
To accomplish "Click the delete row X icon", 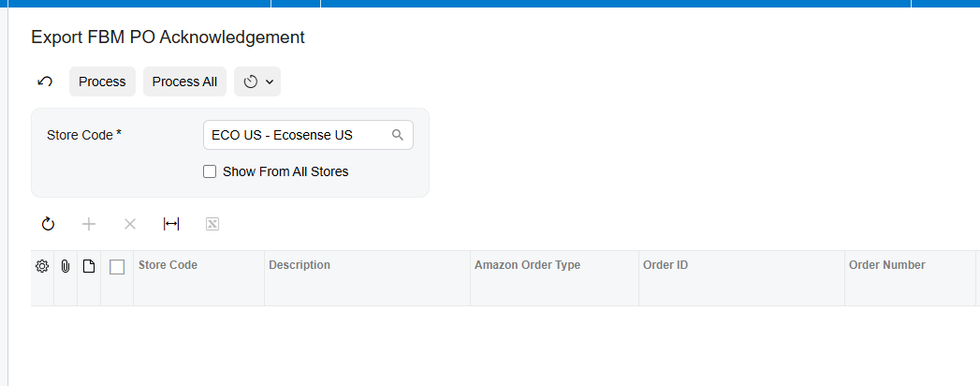I will pos(130,224).
